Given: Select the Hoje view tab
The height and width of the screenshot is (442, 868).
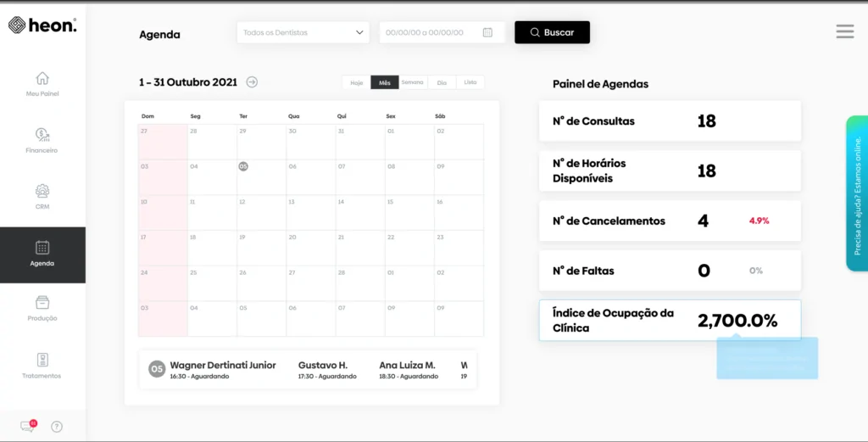Looking at the screenshot, I should [357, 82].
